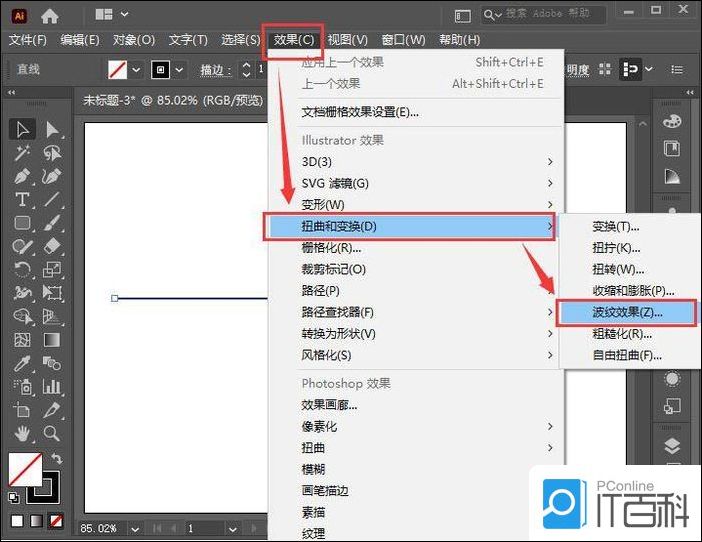
Task: Choose 波纹效果(Z)... from the submenu
Action: point(627,312)
